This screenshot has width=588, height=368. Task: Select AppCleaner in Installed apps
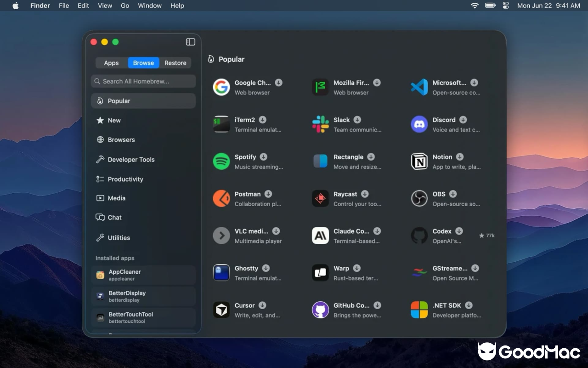coord(143,275)
